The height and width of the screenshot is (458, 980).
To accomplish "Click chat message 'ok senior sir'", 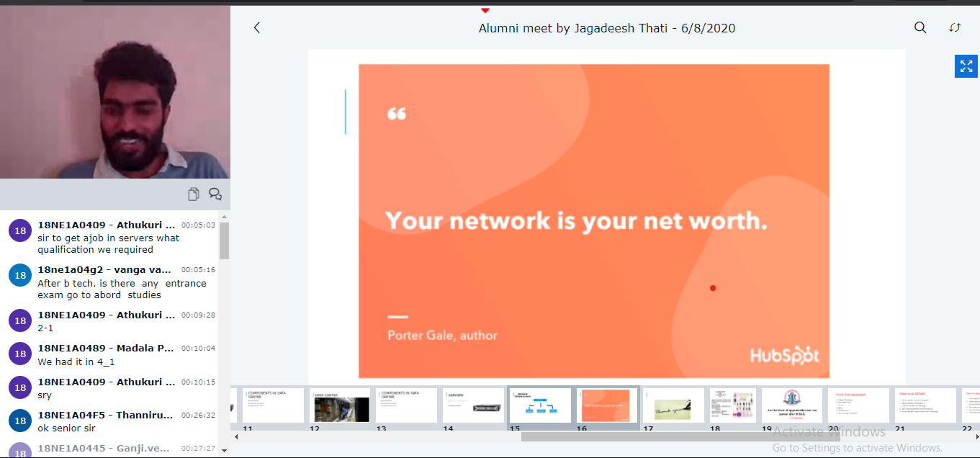I will (x=67, y=428).
